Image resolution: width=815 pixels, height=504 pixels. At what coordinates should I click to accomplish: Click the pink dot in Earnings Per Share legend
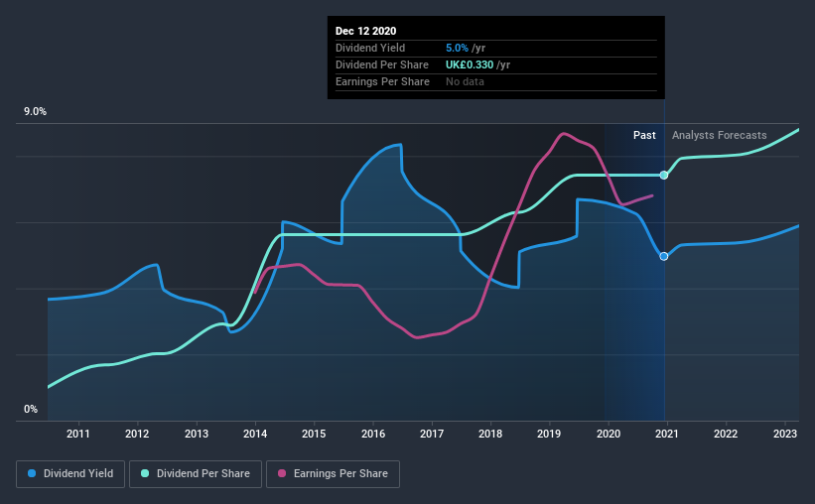(x=282, y=473)
